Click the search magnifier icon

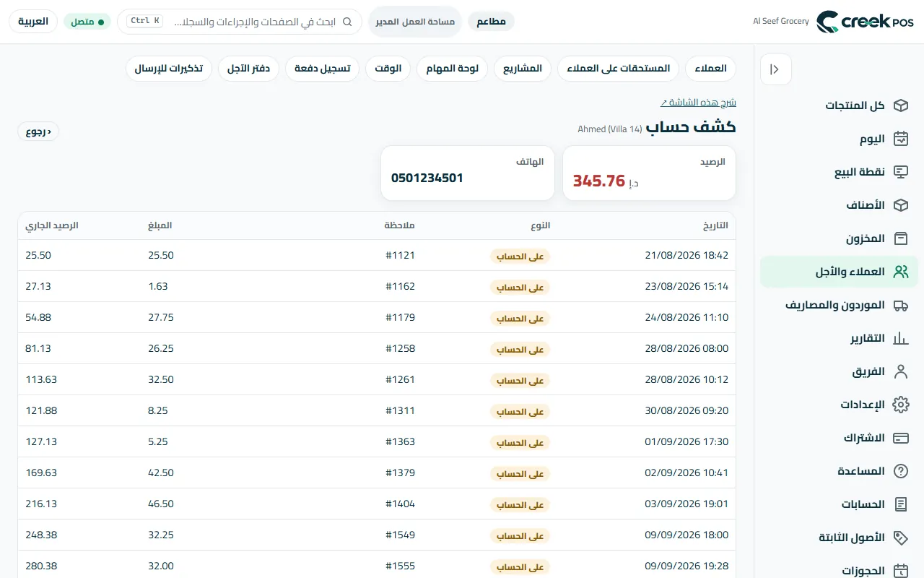coord(347,22)
